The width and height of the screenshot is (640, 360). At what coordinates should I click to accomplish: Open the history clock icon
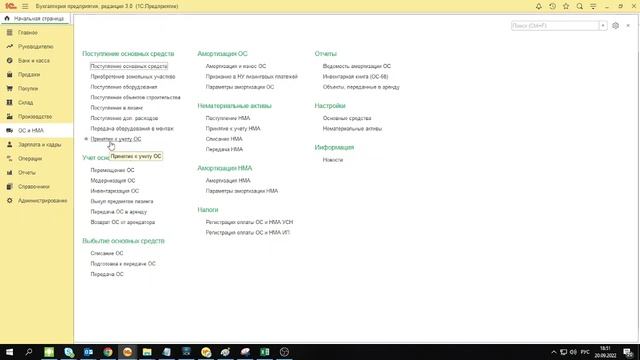[x=552, y=6]
